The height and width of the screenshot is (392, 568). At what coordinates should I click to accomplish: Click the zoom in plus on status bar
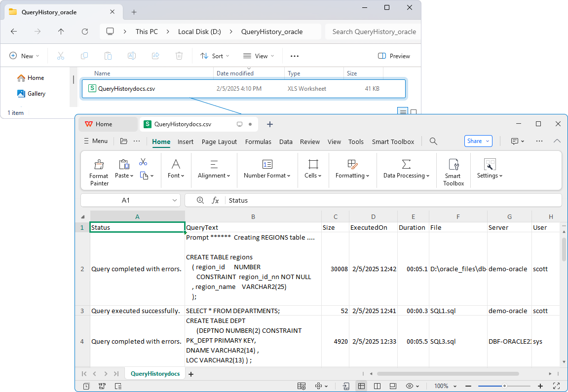coord(540,386)
